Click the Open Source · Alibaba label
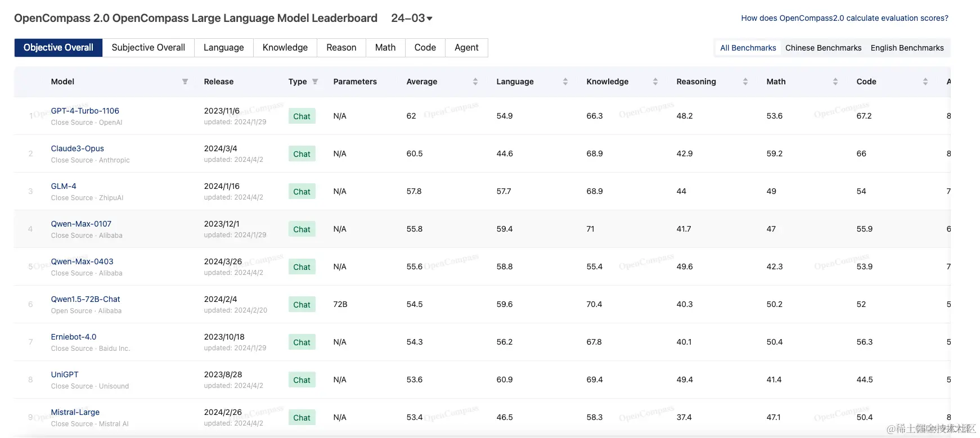The width and height of the screenshot is (980, 438). [x=86, y=311]
